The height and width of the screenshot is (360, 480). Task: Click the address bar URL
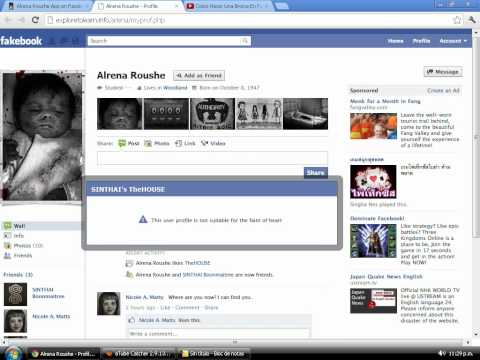[110, 20]
